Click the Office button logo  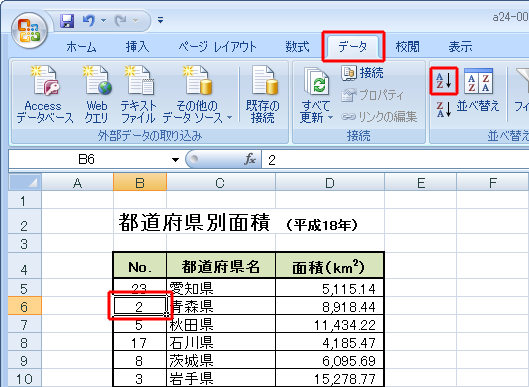(x=29, y=31)
